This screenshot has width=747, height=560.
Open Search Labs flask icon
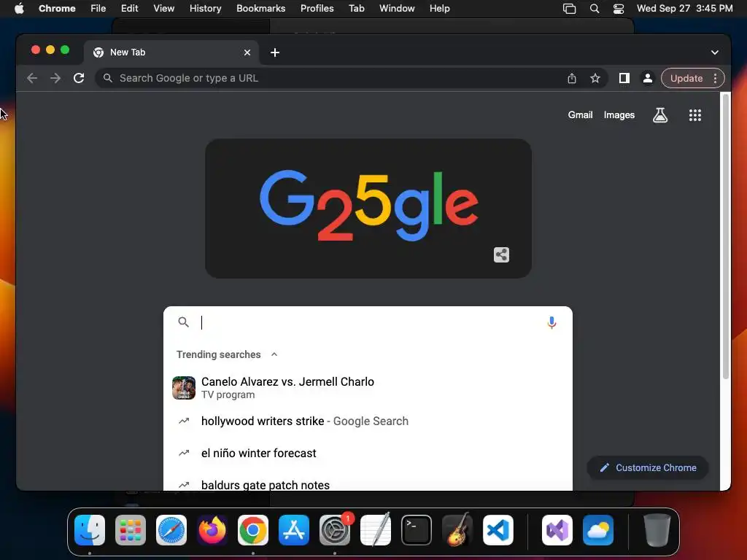click(x=659, y=114)
